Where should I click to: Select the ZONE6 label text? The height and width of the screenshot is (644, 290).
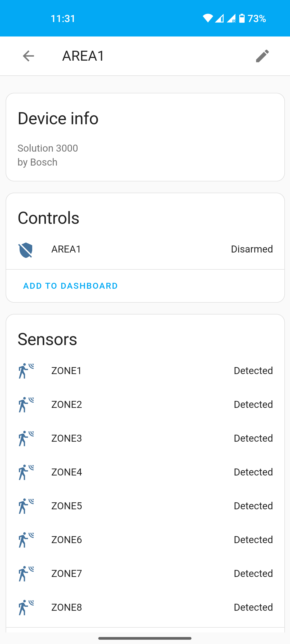tap(67, 540)
